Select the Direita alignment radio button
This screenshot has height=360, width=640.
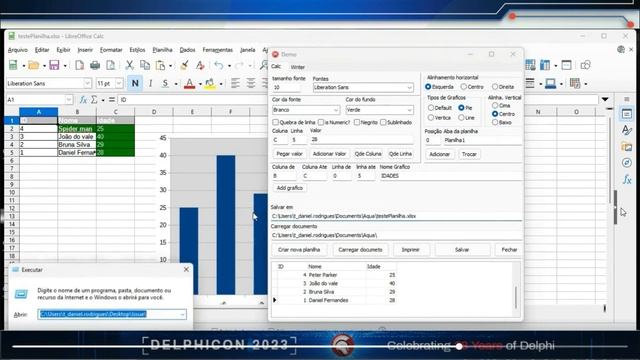(x=495, y=87)
